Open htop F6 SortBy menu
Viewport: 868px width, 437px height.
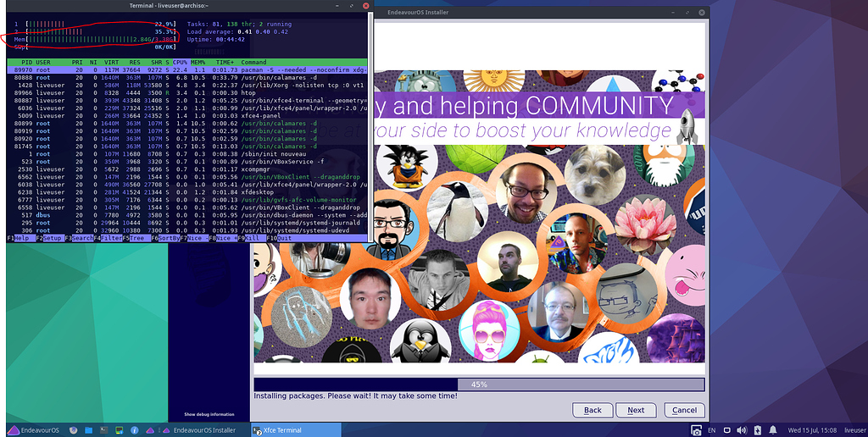pyautogui.click(x=165, y=238)
